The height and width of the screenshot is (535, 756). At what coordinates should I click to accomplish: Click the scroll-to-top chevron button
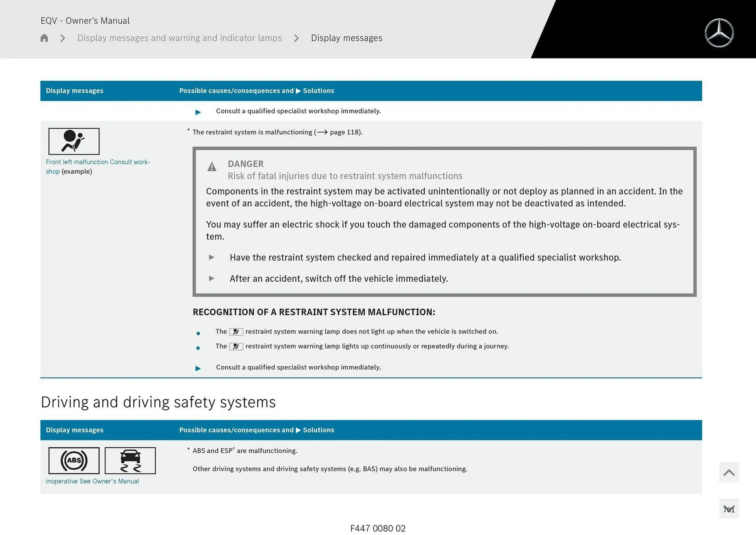728,472
